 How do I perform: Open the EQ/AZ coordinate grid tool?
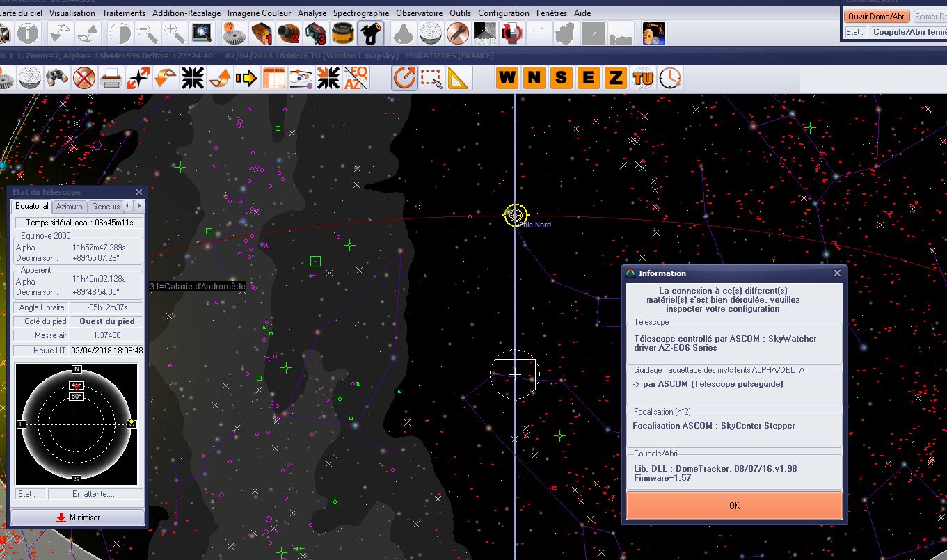coord(356,78)
